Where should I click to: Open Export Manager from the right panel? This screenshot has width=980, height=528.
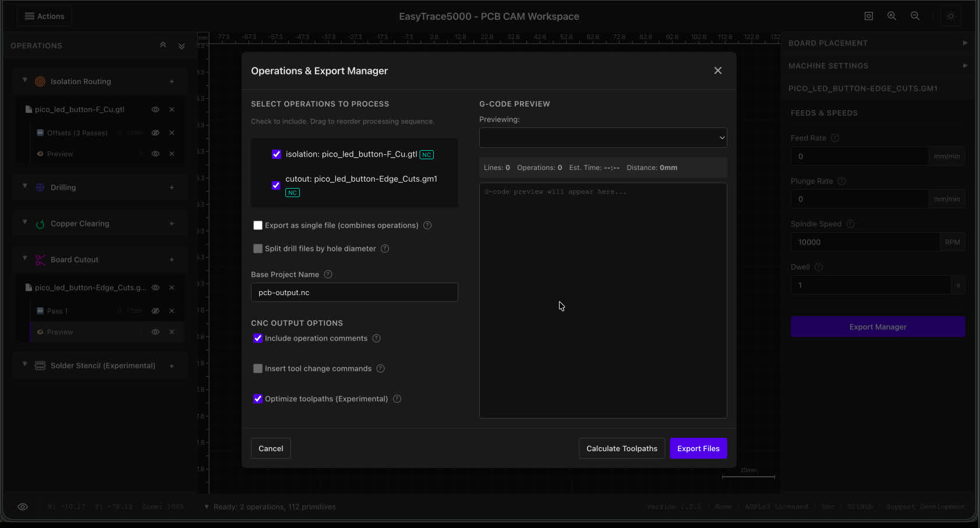878,327
